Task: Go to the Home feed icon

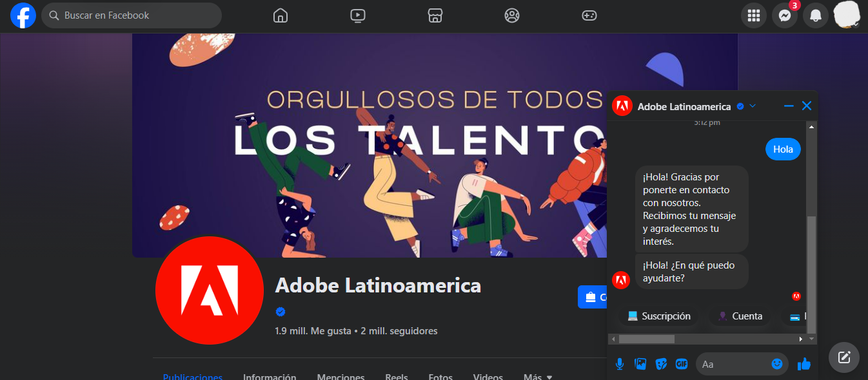Action: pyautogui.click(x=281, y=15)
